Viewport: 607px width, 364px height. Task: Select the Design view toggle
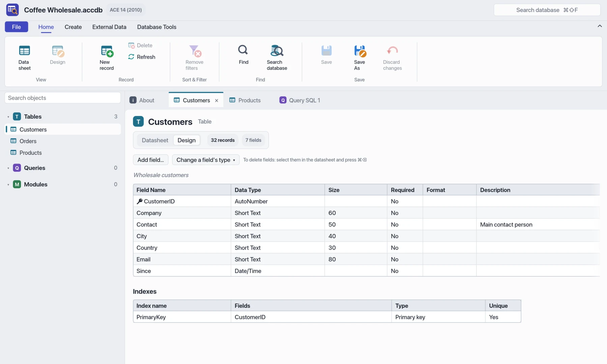pos(186,140)
